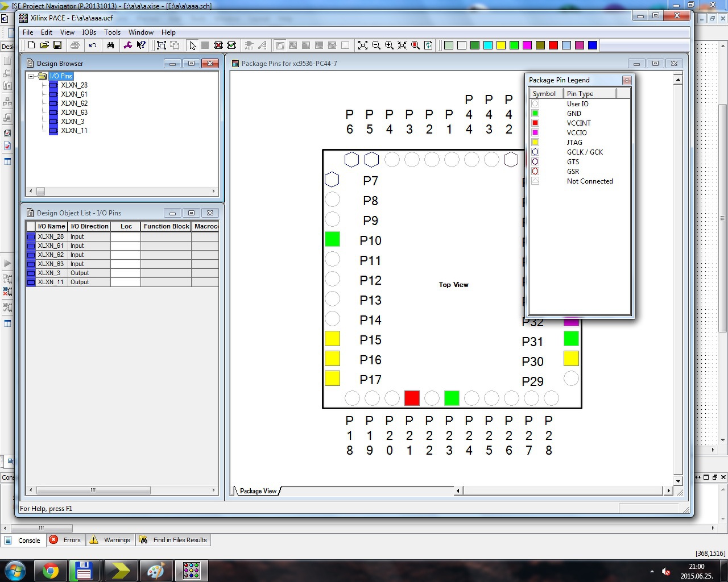Screen dimensions: 728x582
Task: Open the ISE Project Navigator taskbar icon
Action: [x=121, y=570]
